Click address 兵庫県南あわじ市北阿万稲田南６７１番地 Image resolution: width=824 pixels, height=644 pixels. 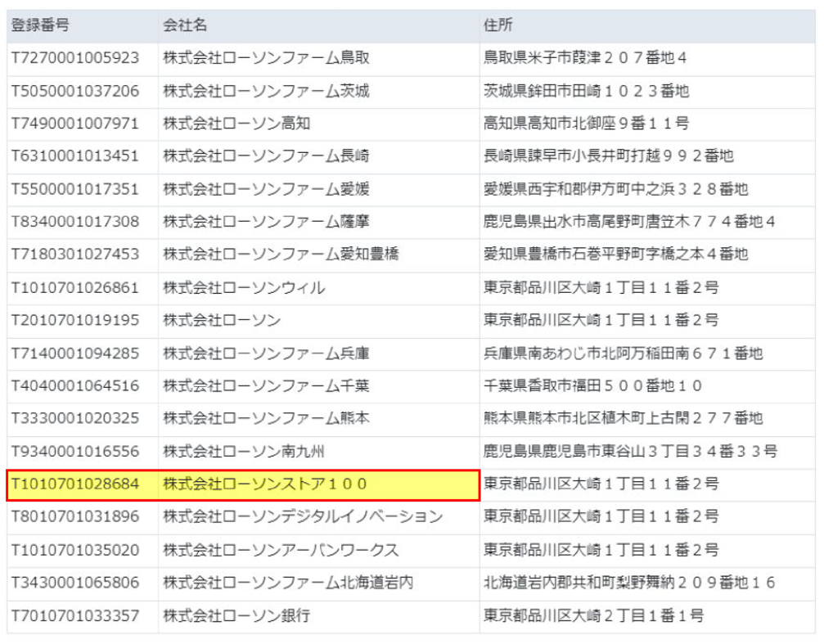coord(624,354)
